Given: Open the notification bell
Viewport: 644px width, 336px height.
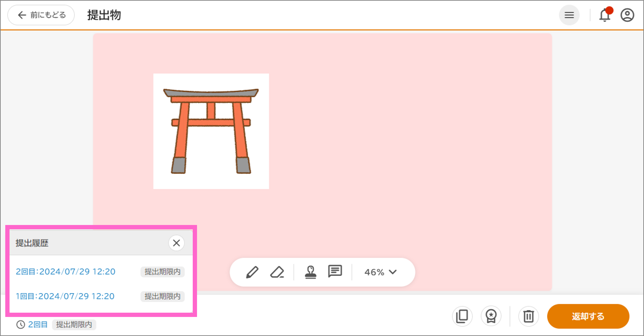Looking at the screenshot, I should tap(605, 15).
